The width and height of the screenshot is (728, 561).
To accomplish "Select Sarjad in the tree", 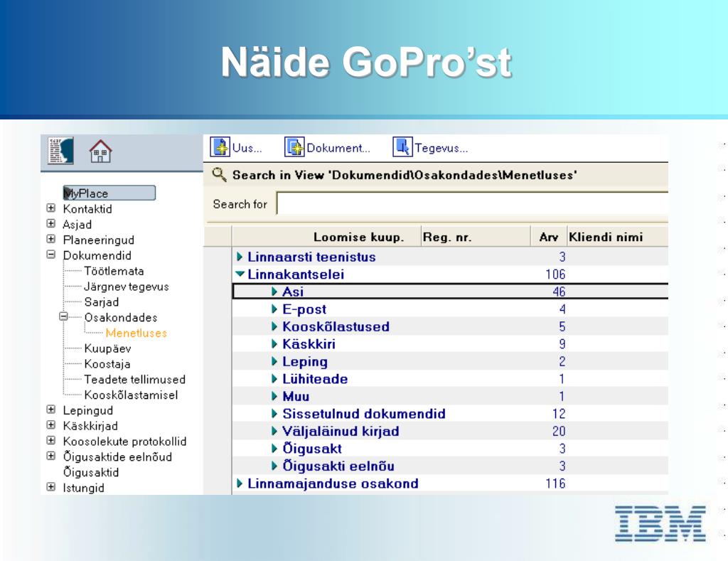I will (x=101, y=302).
